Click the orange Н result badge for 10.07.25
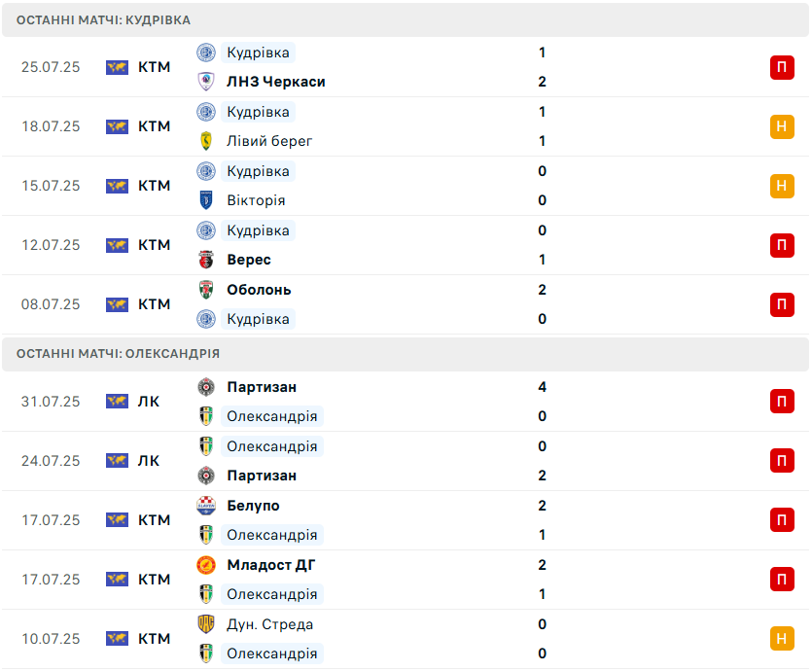Image resolution: width=812 pixels, height=671 pixels. tap(782, 639)
